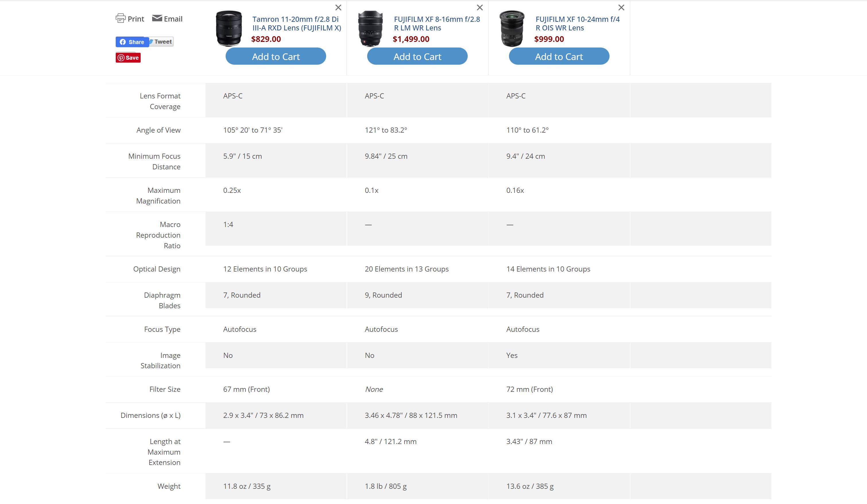
Task: Tweet this lens comparison
Action: point(161,42)
